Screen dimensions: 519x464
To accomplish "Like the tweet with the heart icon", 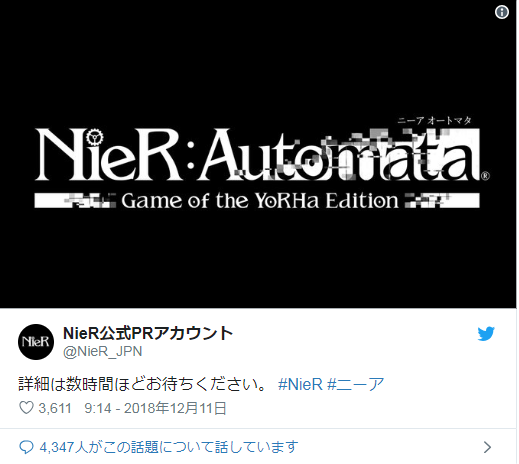I will pyautogui.click(x=26, y=408).
